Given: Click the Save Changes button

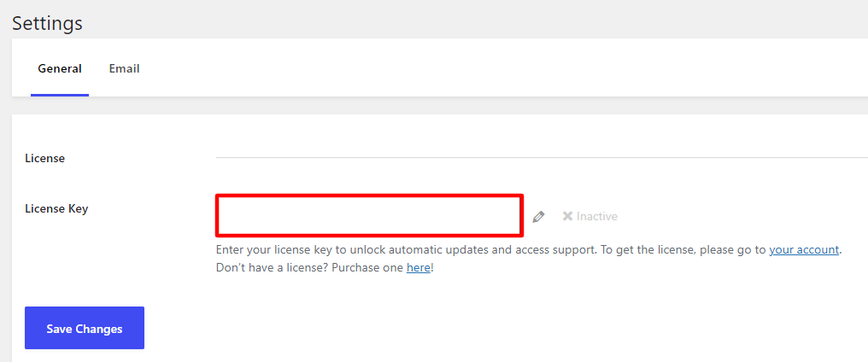Looking at the screenshot, I should (85, 328).
